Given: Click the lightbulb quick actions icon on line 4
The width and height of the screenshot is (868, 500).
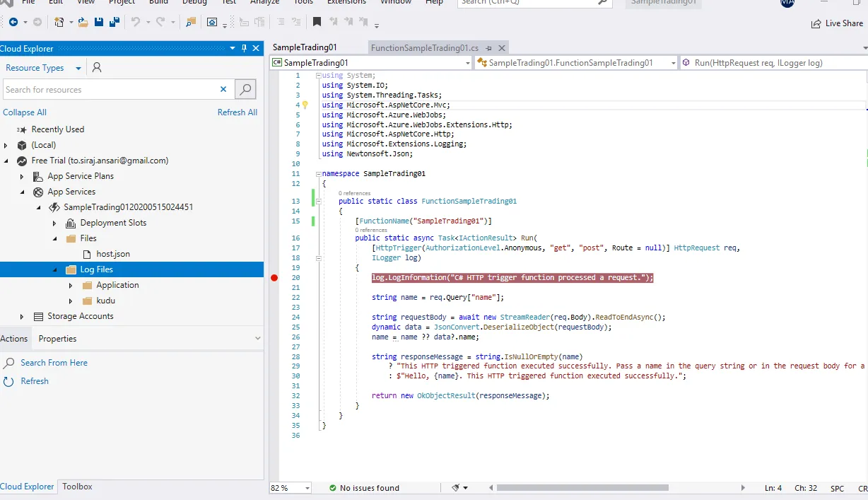Looking at the screenshot, I should [305, 105].
